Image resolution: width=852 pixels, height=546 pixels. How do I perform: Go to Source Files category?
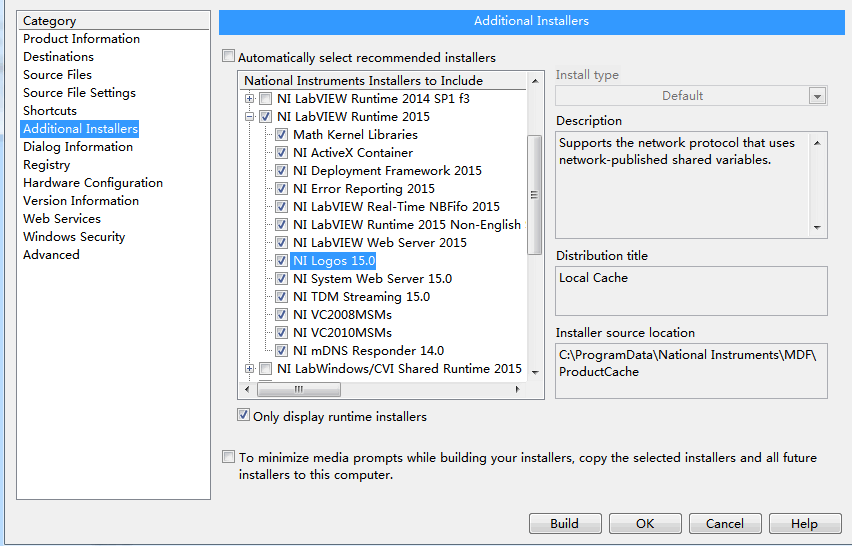click(x=57, y=74)
